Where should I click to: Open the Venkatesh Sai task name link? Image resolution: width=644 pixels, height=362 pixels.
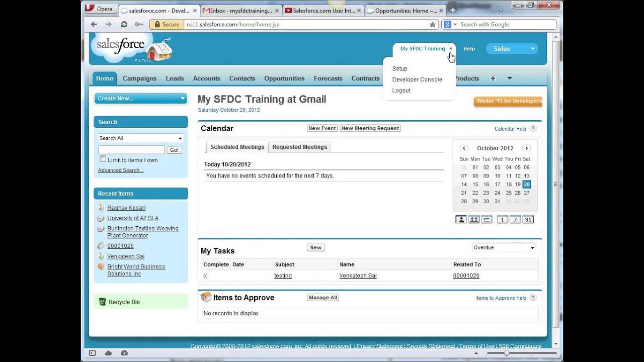coord(358,276)
